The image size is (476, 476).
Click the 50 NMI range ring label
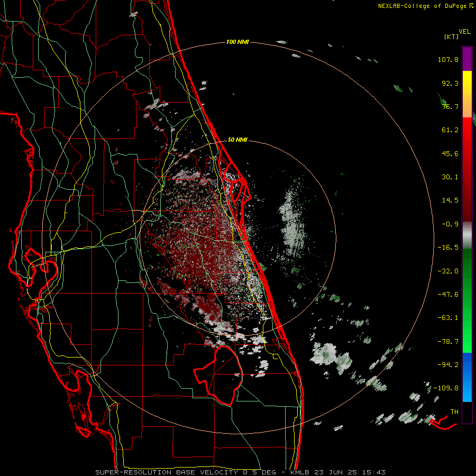tap(237, 140)
